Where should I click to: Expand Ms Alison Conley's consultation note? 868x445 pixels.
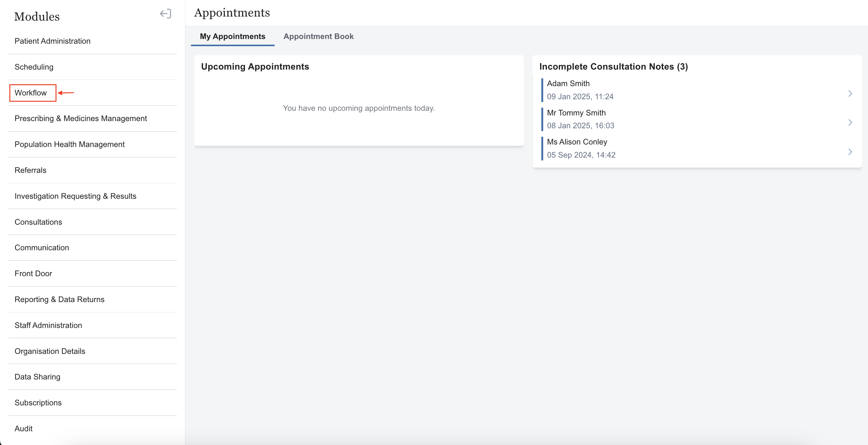850,152
